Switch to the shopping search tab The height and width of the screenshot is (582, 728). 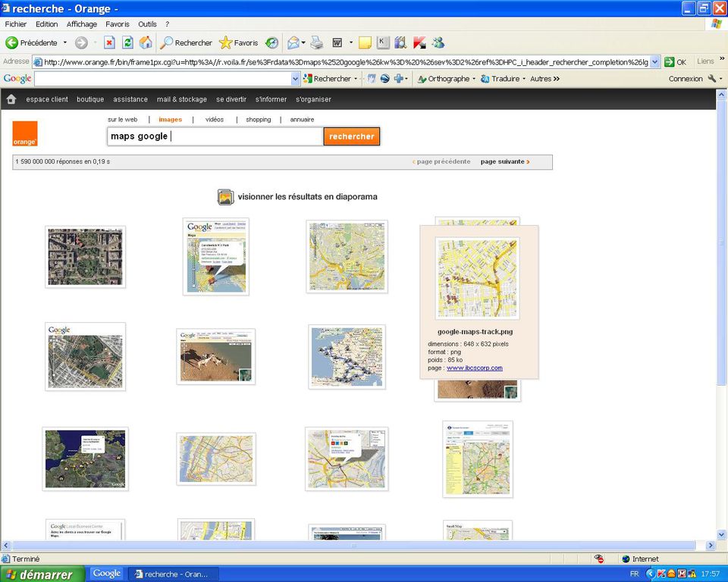tap(259, 120)
